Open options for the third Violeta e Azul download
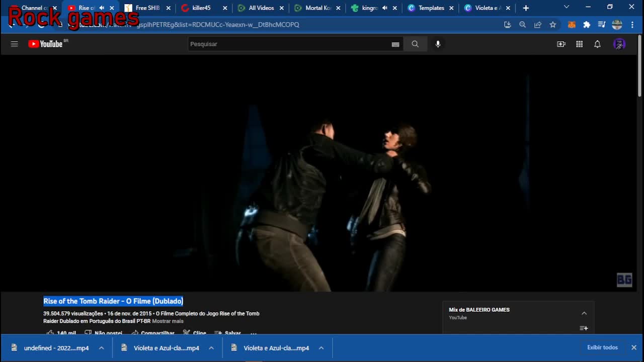The image size is (644, 362). (321, 348)
